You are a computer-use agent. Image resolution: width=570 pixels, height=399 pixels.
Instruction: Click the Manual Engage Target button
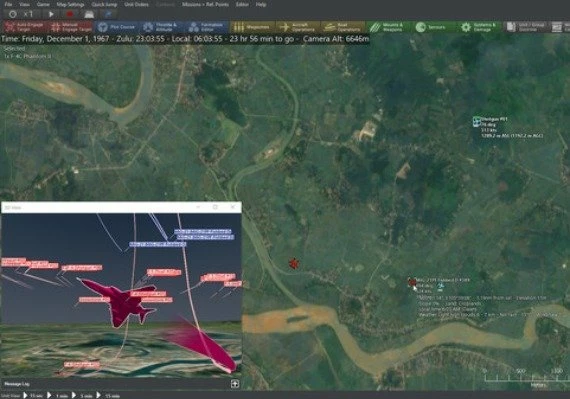coord(71,27)
